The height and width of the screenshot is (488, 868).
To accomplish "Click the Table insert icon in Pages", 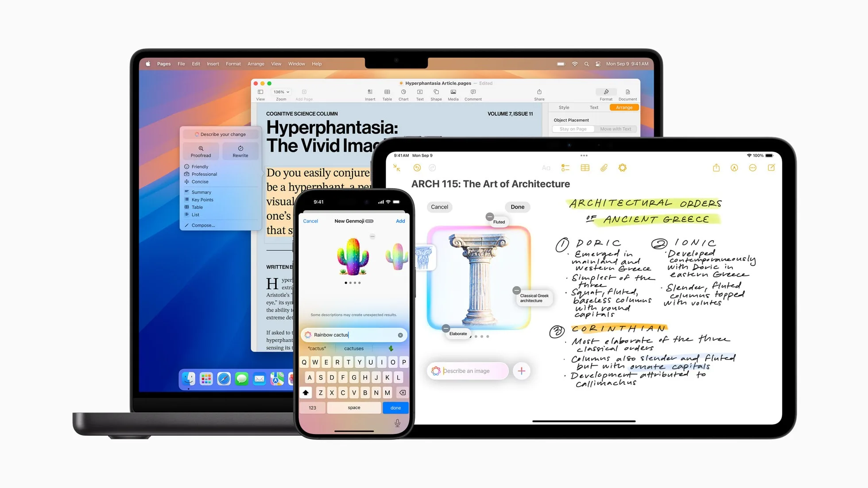I will click(x=387, y=95).
